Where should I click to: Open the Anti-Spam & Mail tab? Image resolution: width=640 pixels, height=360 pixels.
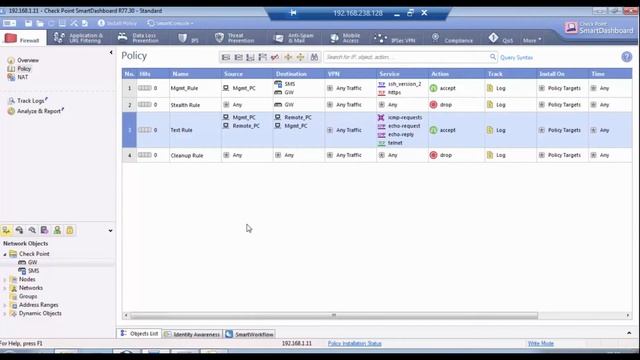[293, 38]
